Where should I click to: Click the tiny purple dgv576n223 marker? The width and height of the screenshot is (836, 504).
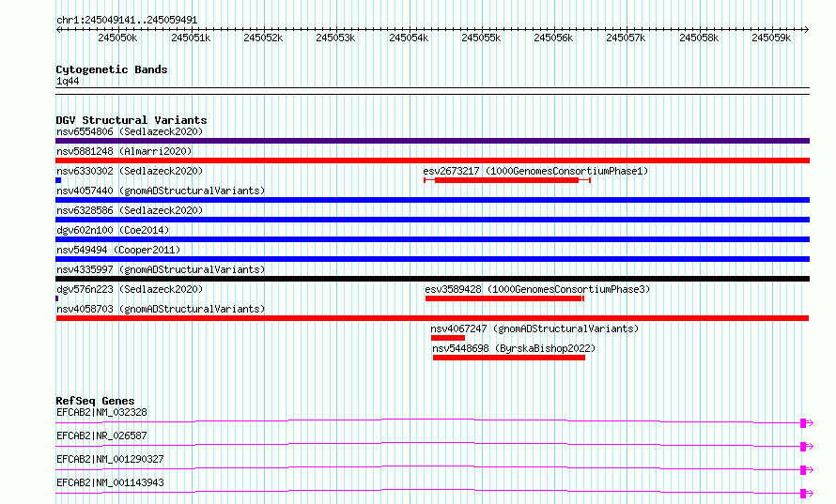[x=56, y=298]
